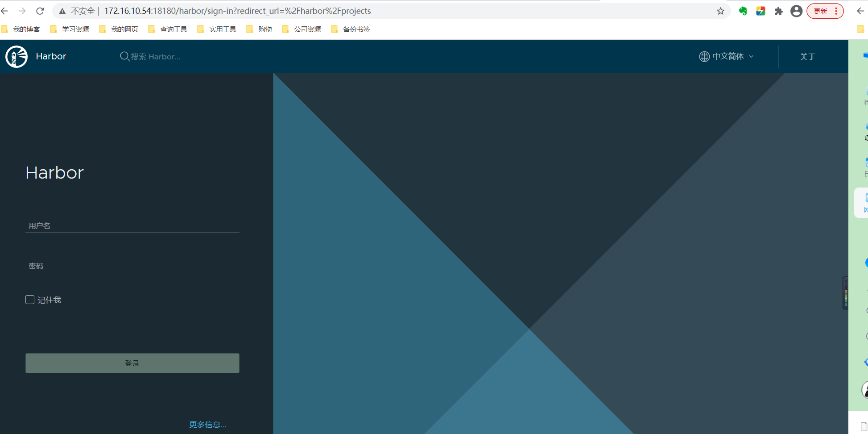The image size is (868, 434).
Task: Open the 关于 about link
Action: (807, 57)
